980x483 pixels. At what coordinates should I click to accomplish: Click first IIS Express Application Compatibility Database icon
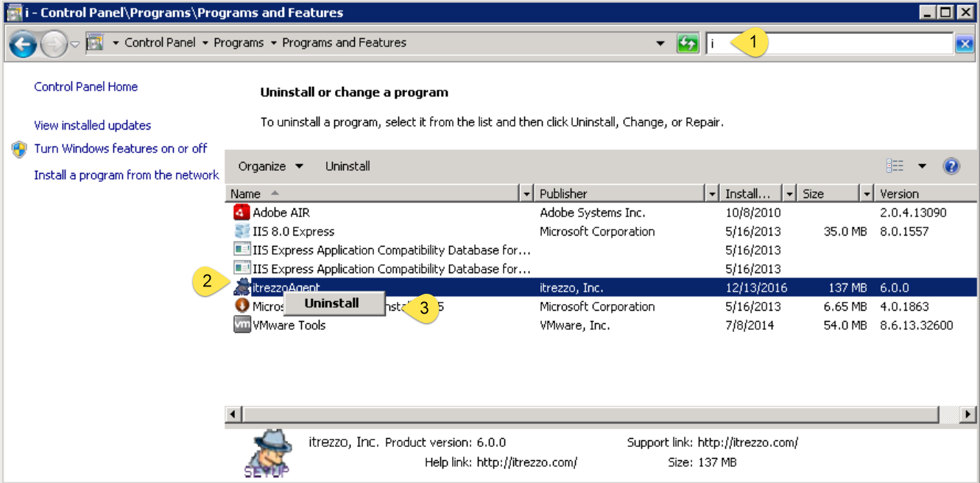[x=242, y=250]
